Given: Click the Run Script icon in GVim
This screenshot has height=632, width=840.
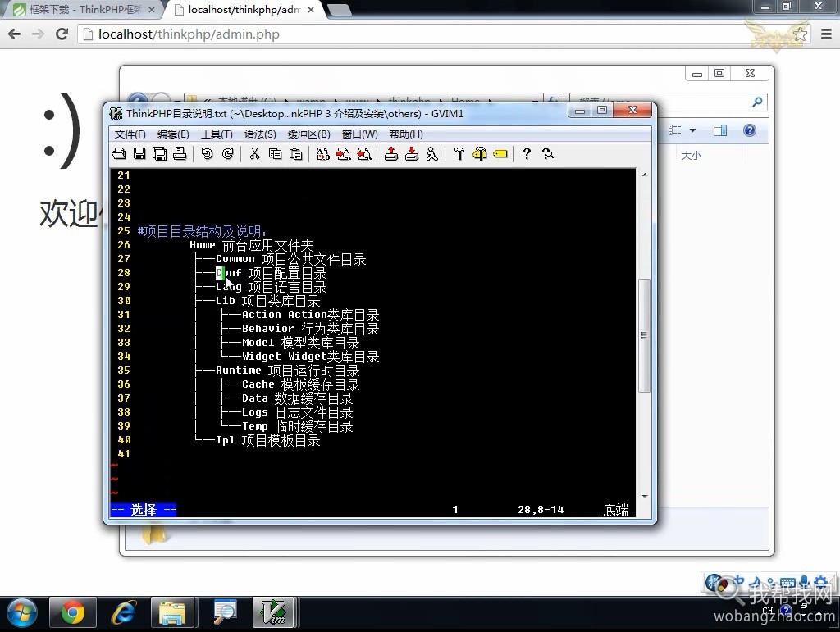Looking at the screenshot, I should [x=431, y=154].
